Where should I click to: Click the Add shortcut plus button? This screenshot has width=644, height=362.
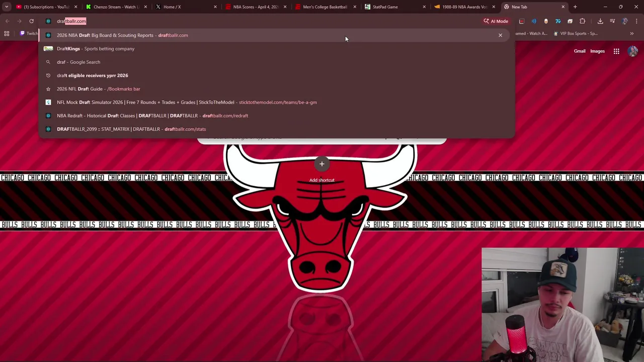(322, 164)
